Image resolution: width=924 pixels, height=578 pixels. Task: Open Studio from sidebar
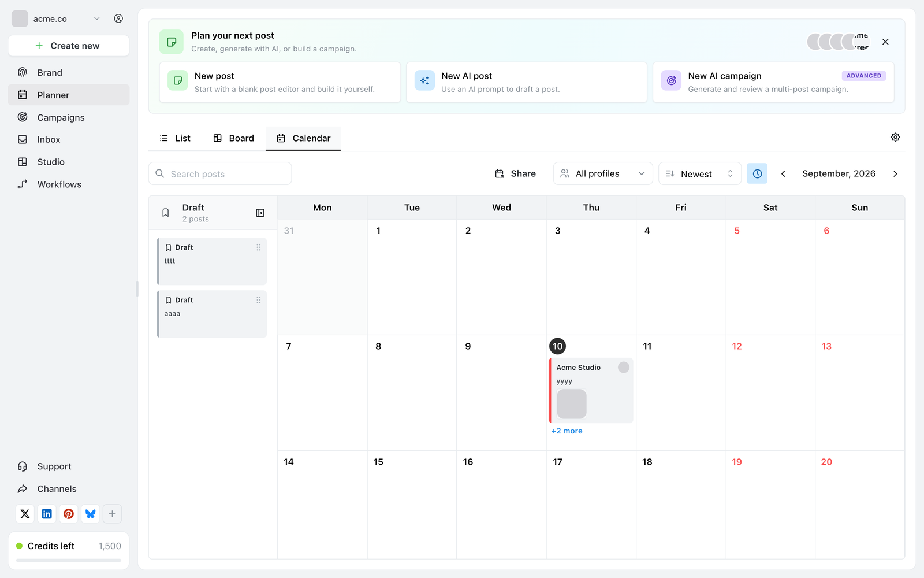click(x=69, y=162)
